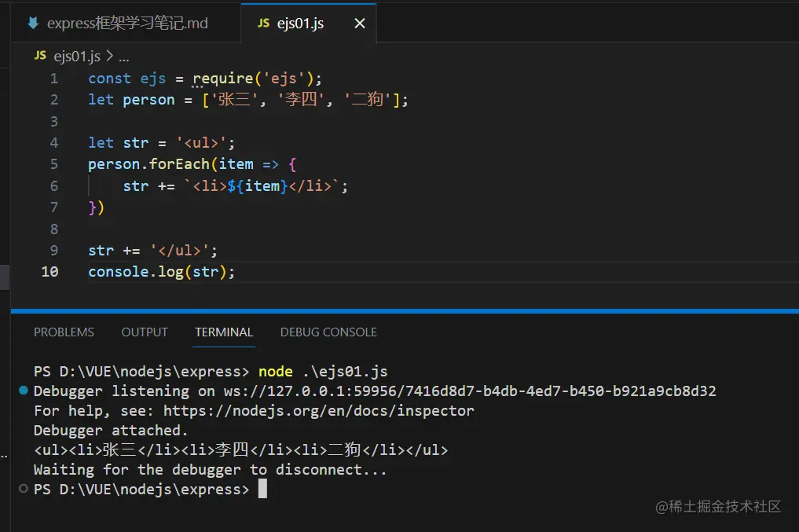The width and height of the screenshot is (799, 532).
Task: Open the nodejs.org inspector docs link
Action: point(319,411)
